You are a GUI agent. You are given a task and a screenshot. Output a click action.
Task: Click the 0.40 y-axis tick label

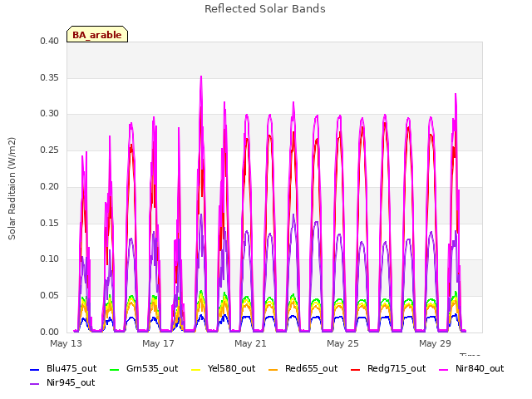click(x=50, y=41)
